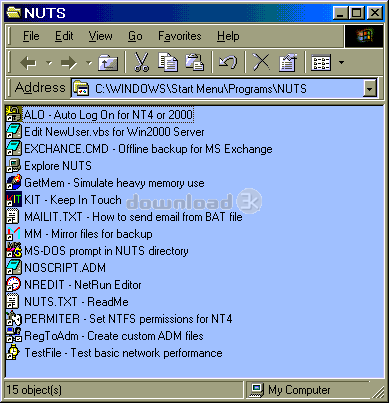The height and width of the screenshot is (403, 389).
Task: Select the NREDIT - NetRun Editor icon
Action: (14, 285)
